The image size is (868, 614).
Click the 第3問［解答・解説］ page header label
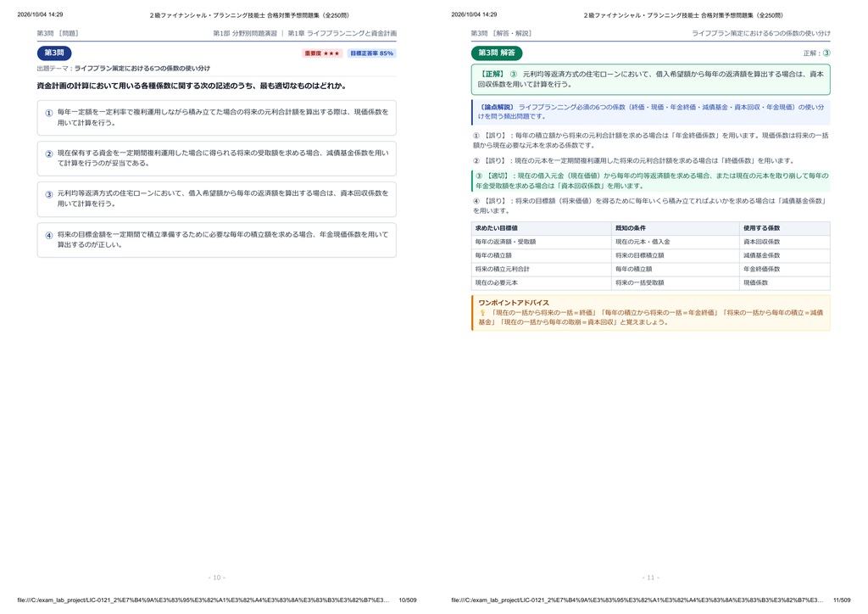[x=502, y=33]
